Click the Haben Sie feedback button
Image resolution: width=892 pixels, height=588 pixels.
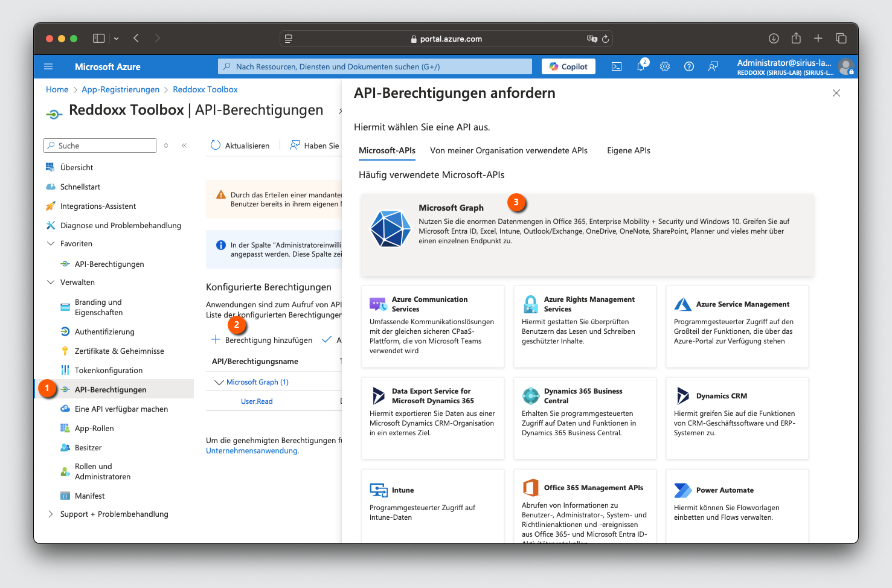pos(315,145)
